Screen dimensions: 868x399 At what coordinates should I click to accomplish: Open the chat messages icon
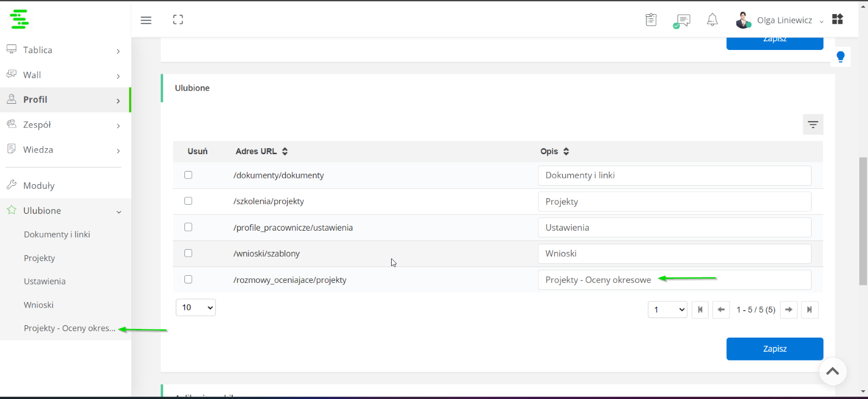click(681, 21)
